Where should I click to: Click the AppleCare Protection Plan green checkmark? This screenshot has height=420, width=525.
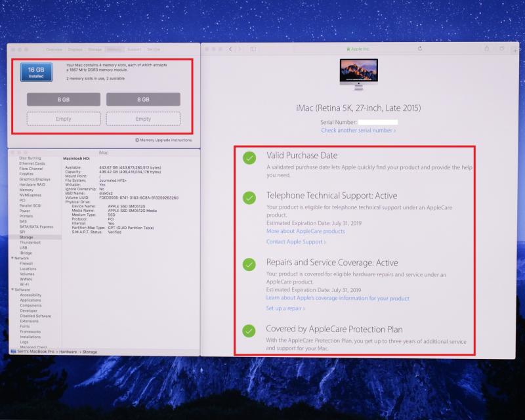pos(249,331)
